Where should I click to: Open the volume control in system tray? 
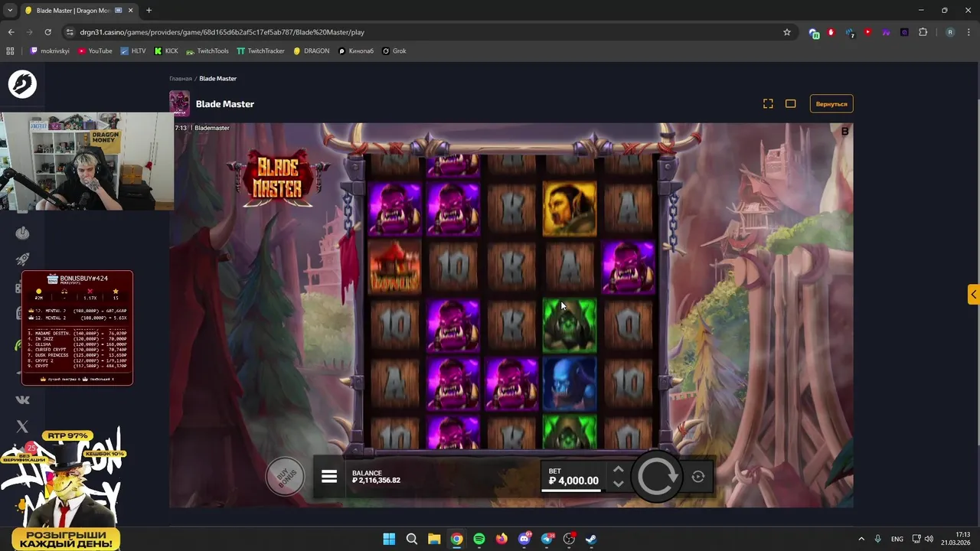pos(929,539)
